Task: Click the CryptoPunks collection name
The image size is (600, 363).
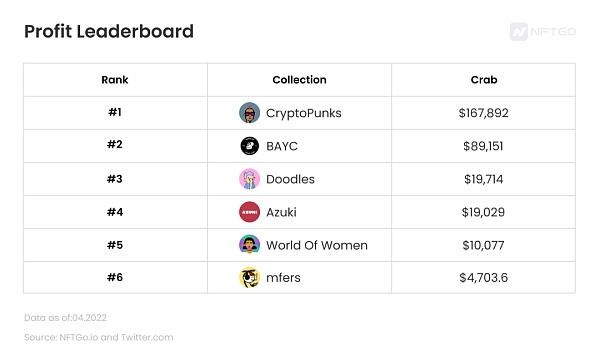Action: coord(304,113)
